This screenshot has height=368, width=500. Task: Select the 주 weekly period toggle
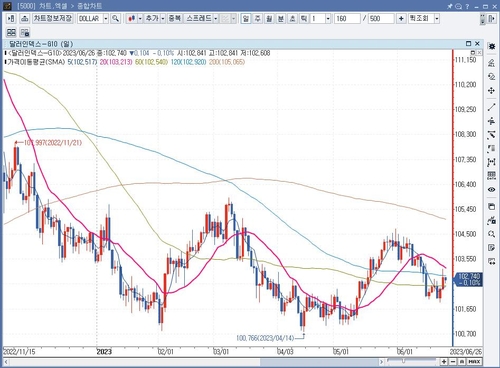pyautogui.click(x=258, y=19)
